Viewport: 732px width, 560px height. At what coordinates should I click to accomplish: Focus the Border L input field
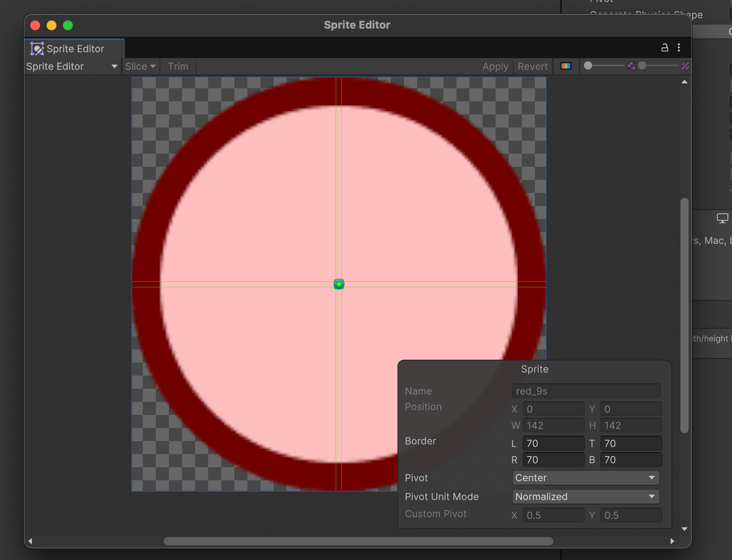(553, 444)
